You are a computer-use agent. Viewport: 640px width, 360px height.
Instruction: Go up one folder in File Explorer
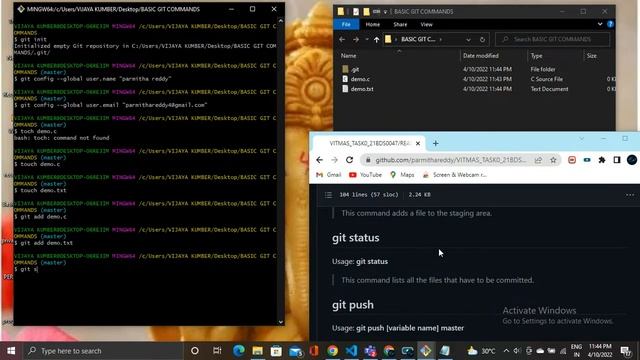tap(376, 39)
